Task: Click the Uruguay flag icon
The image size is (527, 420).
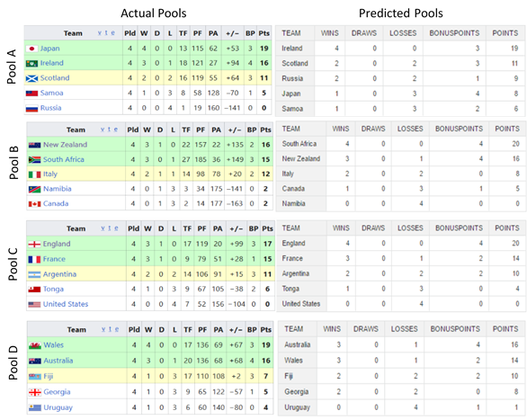Action: (x=35, y=408)
